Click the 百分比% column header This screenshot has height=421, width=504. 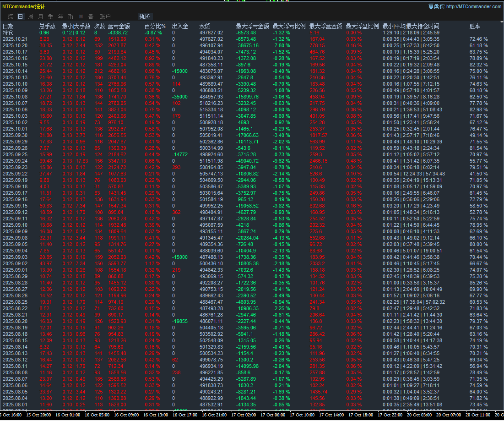point(155,27)
